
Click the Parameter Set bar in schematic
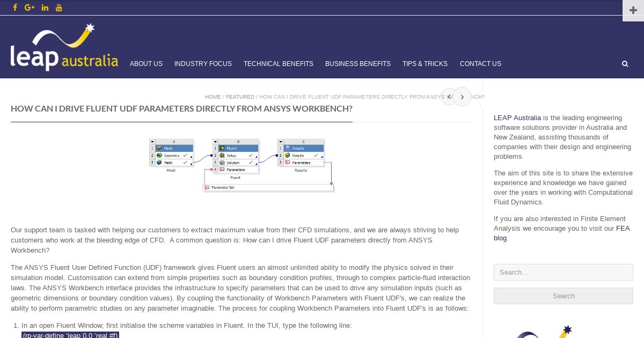(x=268, y=188)
